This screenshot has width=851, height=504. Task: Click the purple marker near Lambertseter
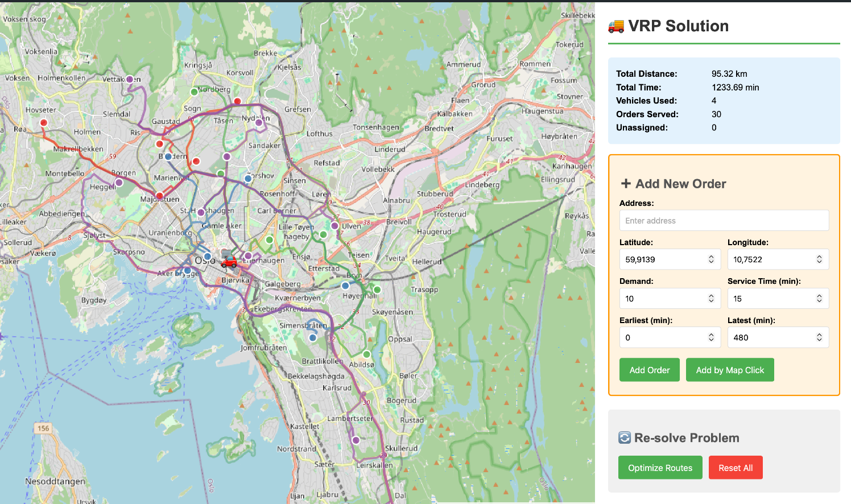356,440
